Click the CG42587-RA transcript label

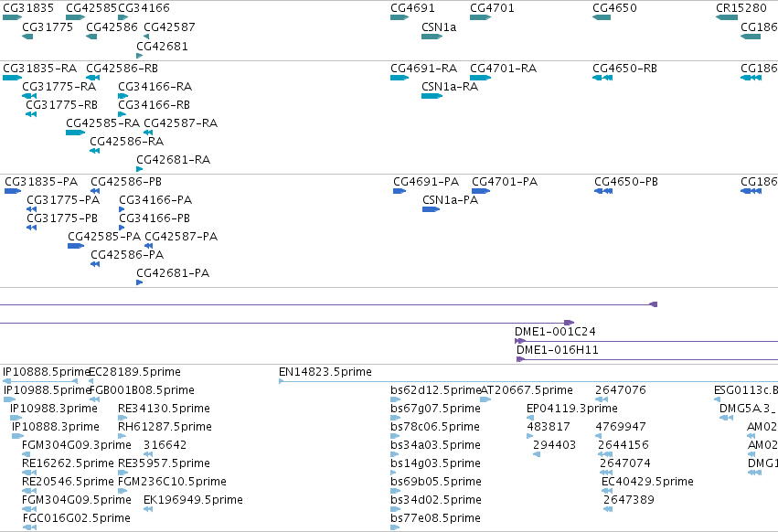pos(181,123)
